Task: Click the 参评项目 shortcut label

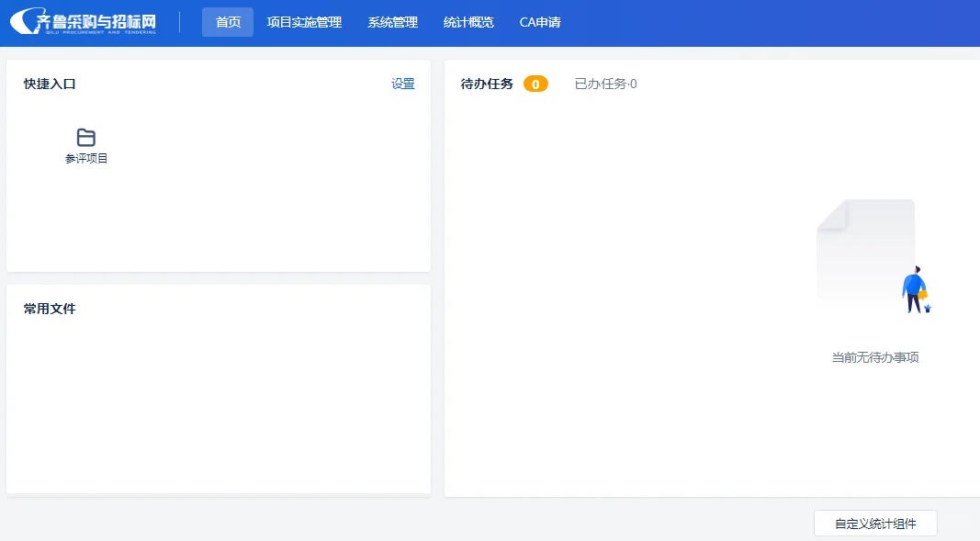Action: pos(85,158)
